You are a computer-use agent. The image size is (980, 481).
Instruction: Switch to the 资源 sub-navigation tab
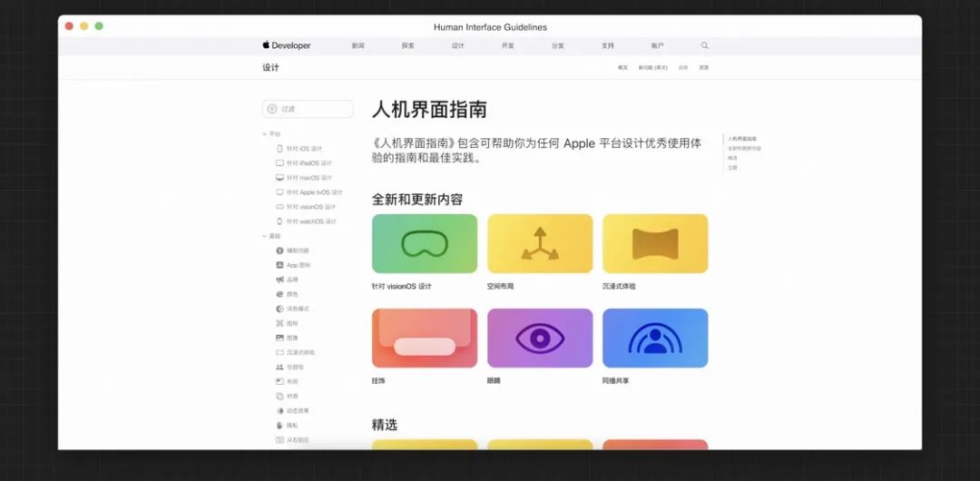tap(704, 67)
